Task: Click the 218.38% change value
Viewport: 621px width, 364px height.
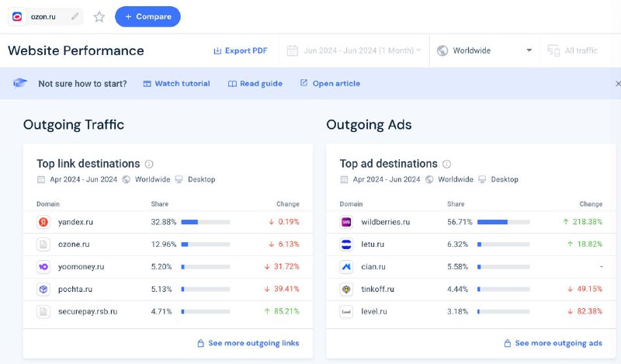Action: pyautogui.click(x=588, y=222)
